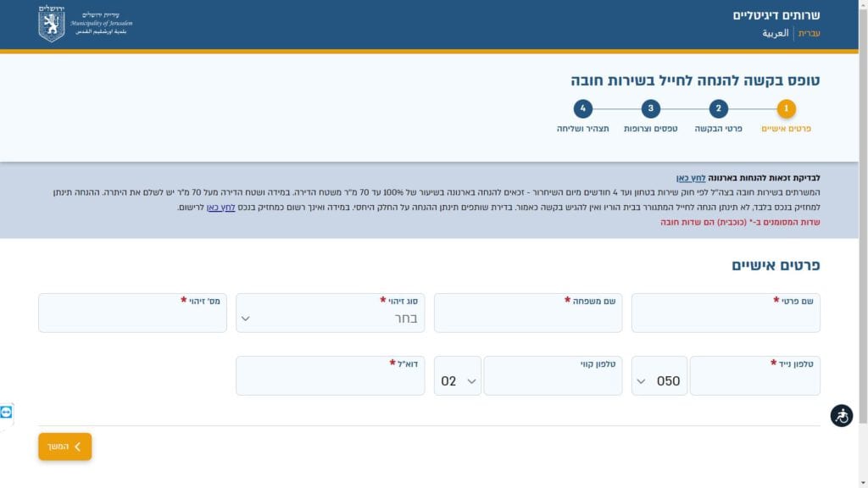Click the שם פרטי input field

[726, 319]
